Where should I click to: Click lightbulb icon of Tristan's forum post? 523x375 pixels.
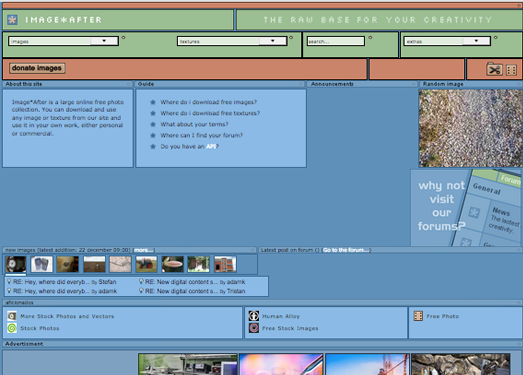(x=141, y=291)
